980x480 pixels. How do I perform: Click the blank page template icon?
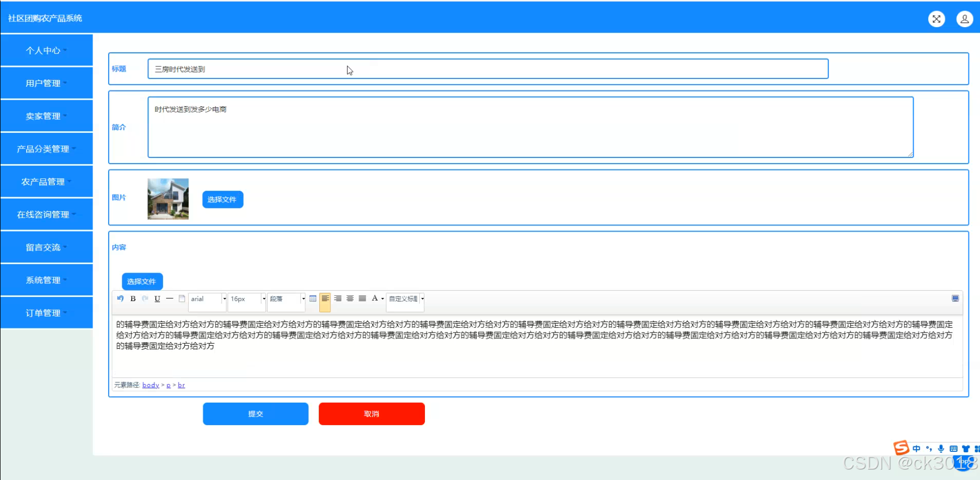coord(182,299)
